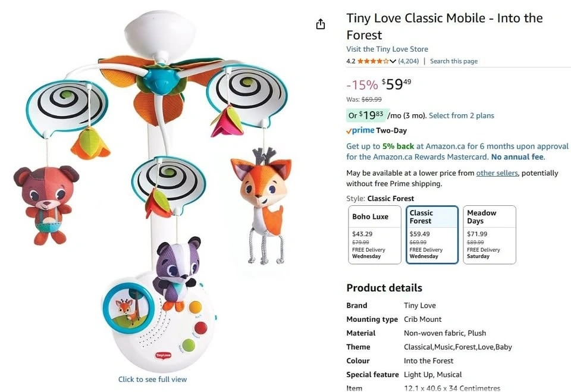
Task: Click to see full view link
Action: pyautogui.click(x=152, y=380)
